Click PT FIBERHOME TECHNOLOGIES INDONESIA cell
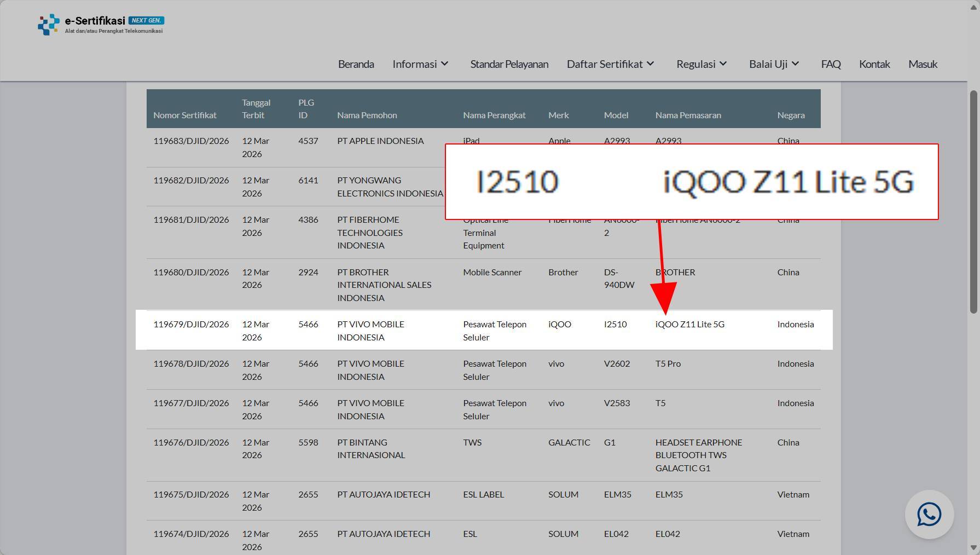Screen dimensions: 980x555 pos(370,233)
